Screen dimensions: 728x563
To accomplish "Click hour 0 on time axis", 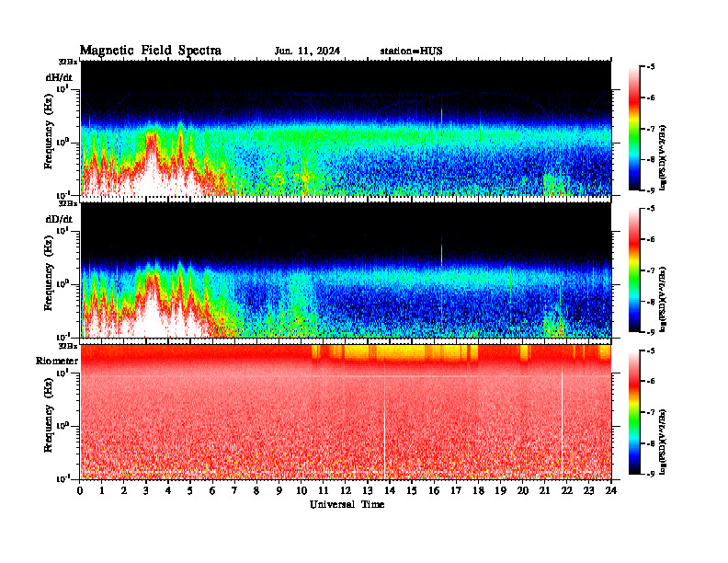I will click(x=80, y=490).
